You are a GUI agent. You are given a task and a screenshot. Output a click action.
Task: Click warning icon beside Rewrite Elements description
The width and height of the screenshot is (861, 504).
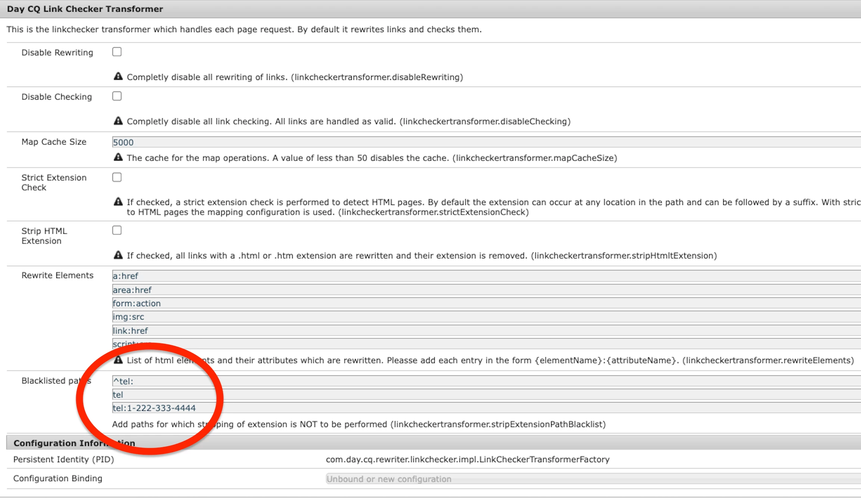[x=118, y=360]
